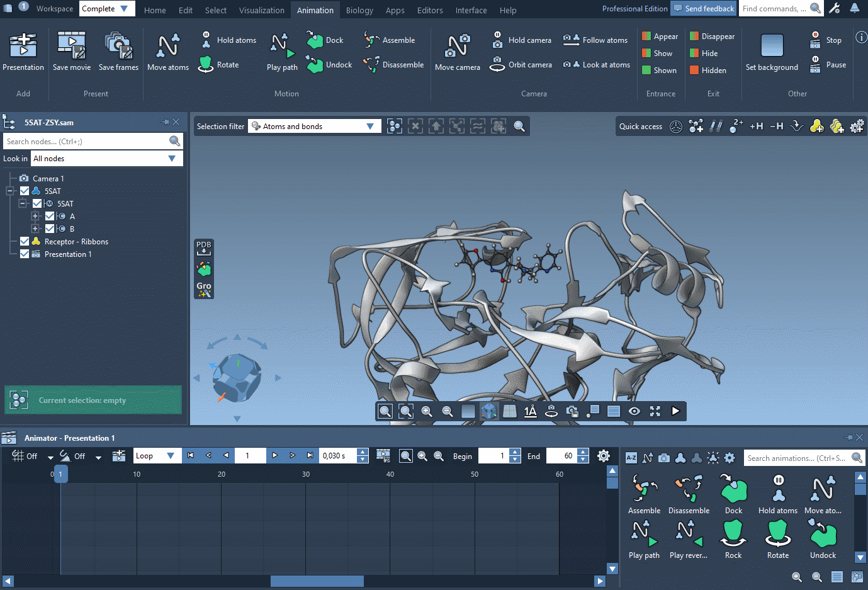The image size is (868, 590).
Task: Click the Save movie icon
Action: tap(71, 45)
